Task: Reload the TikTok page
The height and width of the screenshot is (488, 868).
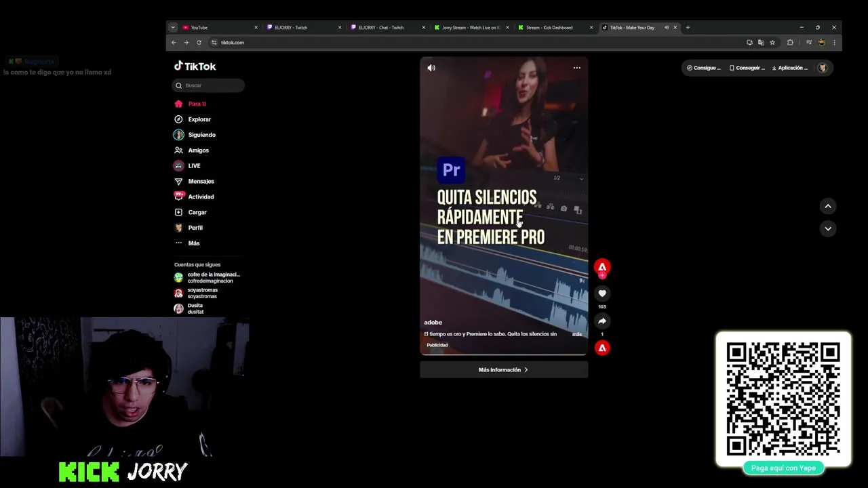Action: click(199, 43)
